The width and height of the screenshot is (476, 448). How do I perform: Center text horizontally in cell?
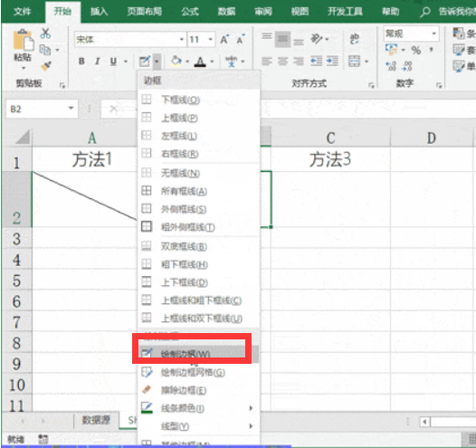283,62
